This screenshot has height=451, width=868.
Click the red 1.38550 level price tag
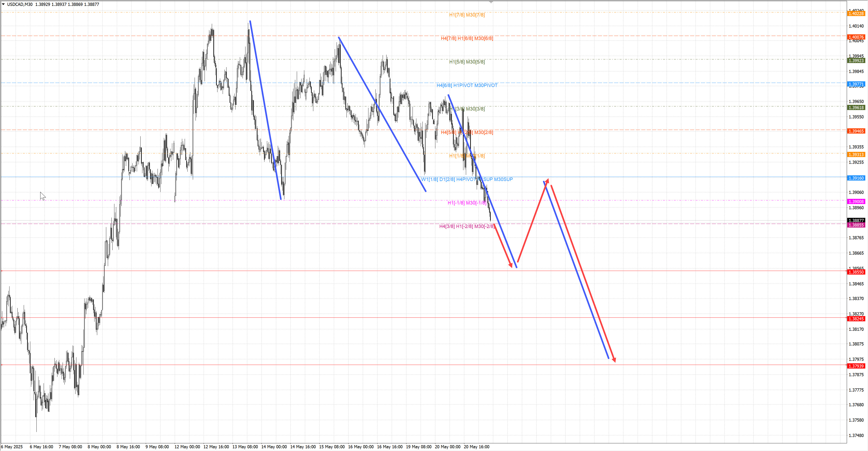[856, 272]
